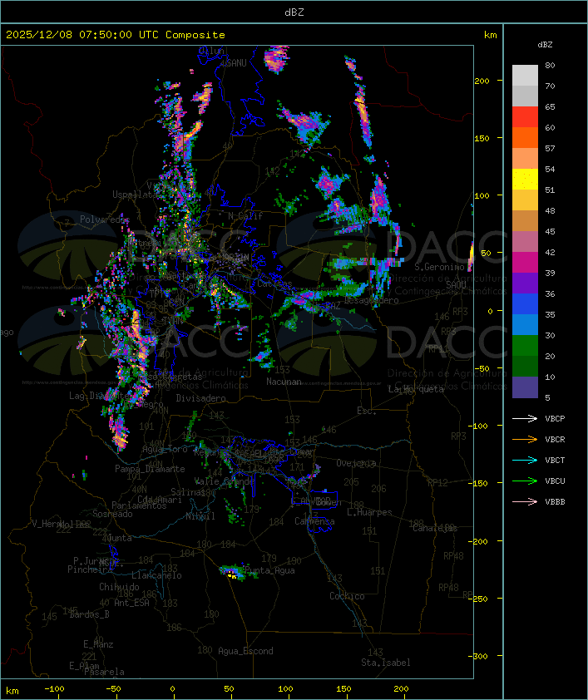Click the green VBCU arrow symbol
The image size is (588, 700).
click(x=525, y=481)
